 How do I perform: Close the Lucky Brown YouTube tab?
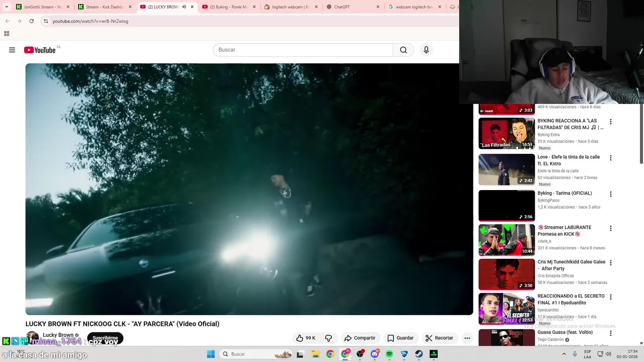point(192,7)
